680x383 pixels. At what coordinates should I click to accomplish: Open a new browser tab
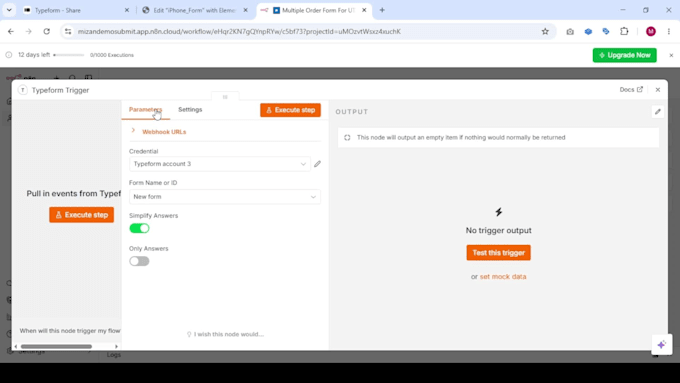pyautogui.click(x=382, y=10)
